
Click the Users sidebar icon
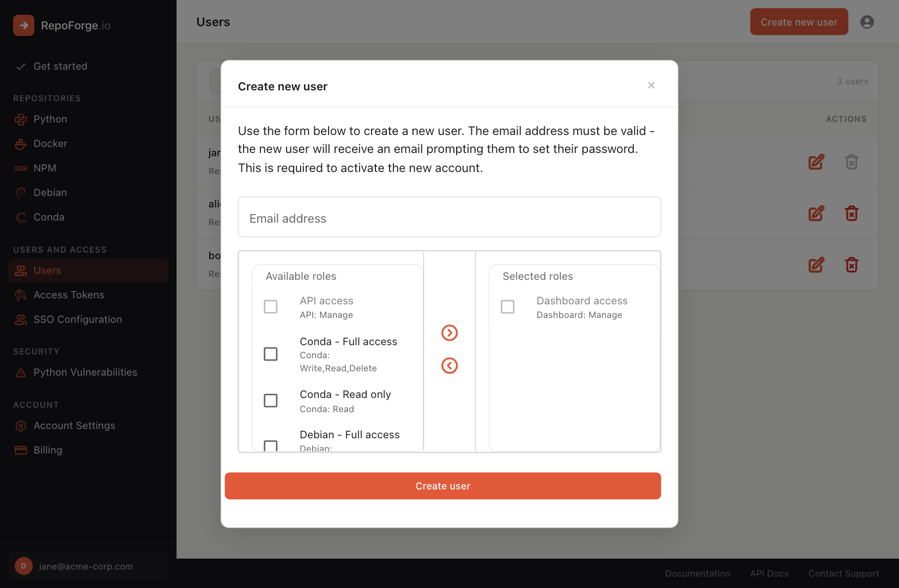21,271
